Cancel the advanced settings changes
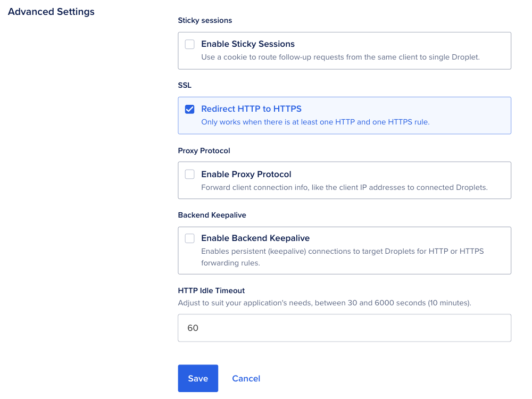 click(246, 378)
